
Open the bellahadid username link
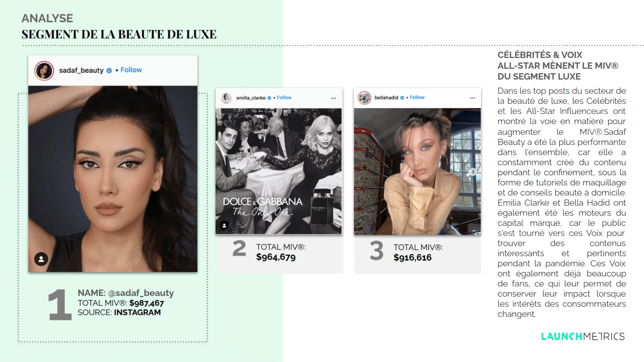pyautogui.click(x=386, y=97)
